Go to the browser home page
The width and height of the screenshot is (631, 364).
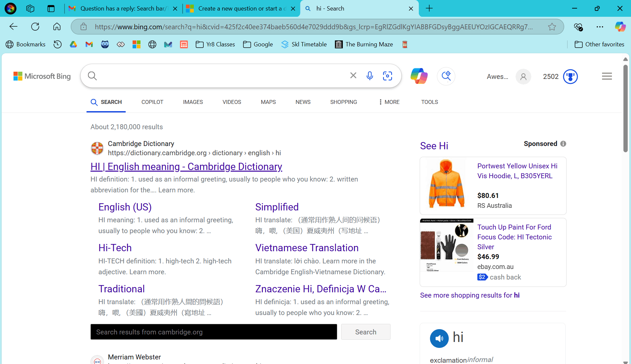pos(57,27)
